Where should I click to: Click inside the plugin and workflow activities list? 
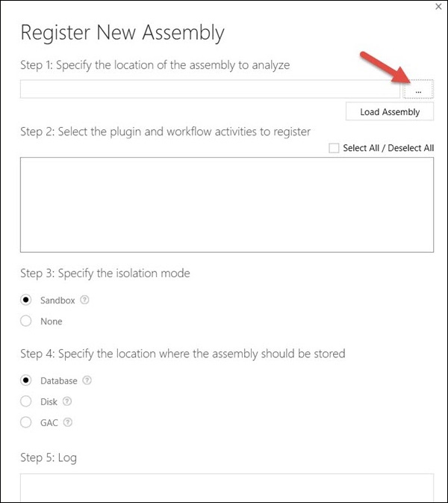(227, 205)
